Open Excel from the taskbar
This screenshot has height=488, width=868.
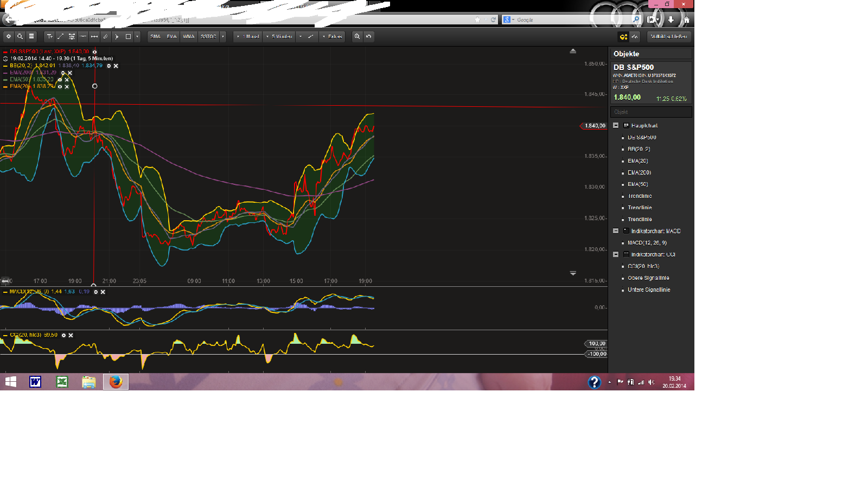(62, 382)
